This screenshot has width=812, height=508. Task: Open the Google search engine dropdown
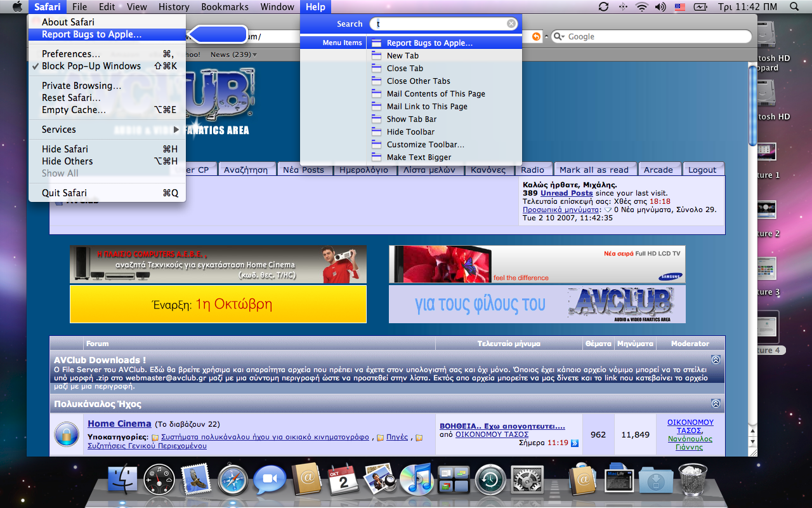click(560, 37)
